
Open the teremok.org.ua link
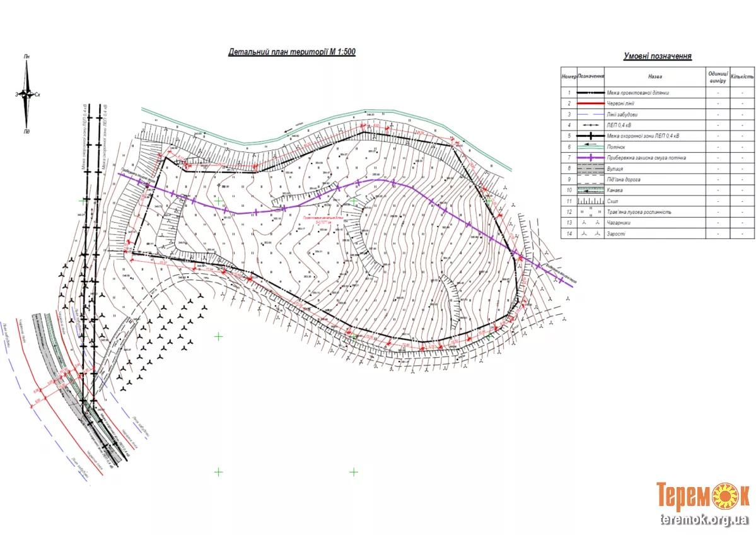(704, 520)
